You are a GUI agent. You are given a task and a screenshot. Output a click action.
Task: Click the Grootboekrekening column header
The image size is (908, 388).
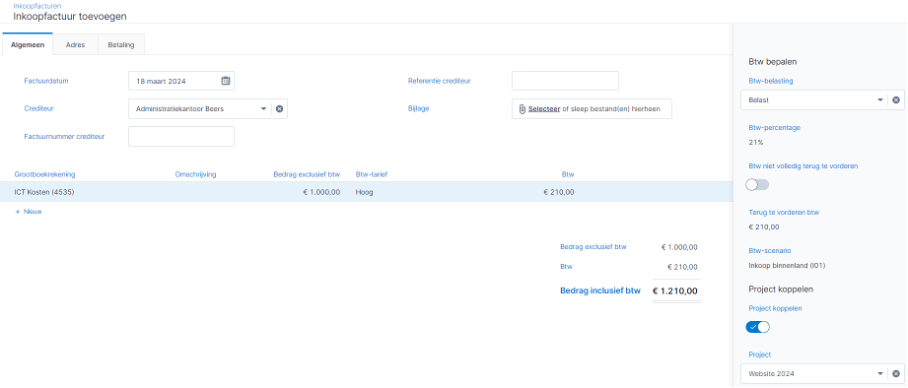tap(45, 174)
